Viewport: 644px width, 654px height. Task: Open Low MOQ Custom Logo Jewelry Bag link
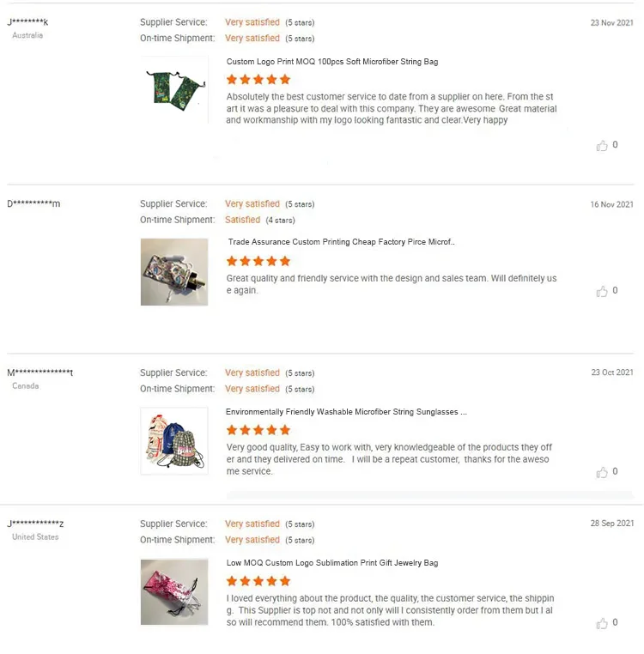(x=332, y=563)
